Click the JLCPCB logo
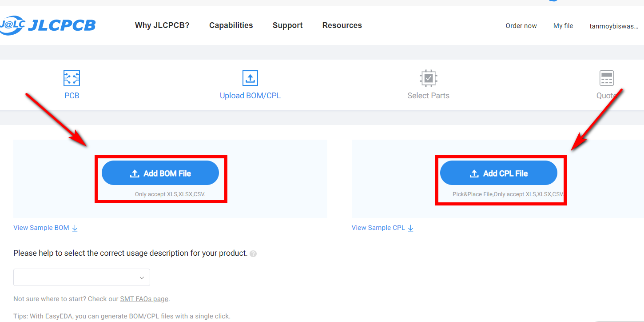 48,25
